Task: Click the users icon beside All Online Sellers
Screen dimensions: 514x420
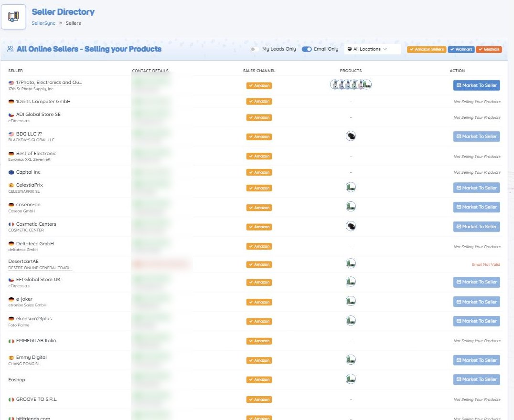Action: [11, 49]
